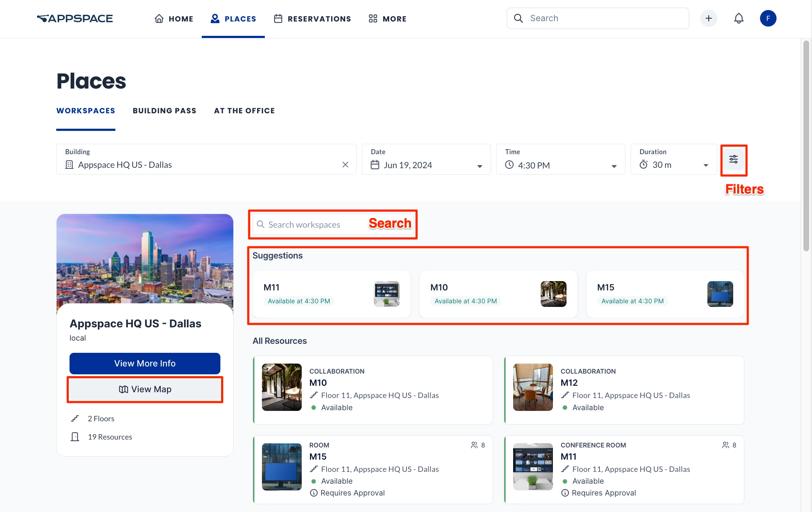812x512 pixels.
Task: Switch to the Building Pass tab
Action: (x=164, y=111)
